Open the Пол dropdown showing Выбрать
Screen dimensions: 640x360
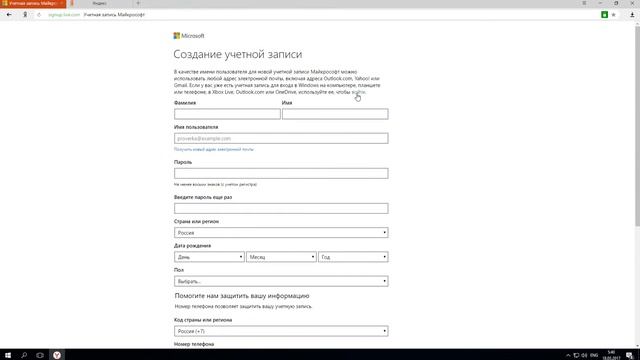pos(281,281)
